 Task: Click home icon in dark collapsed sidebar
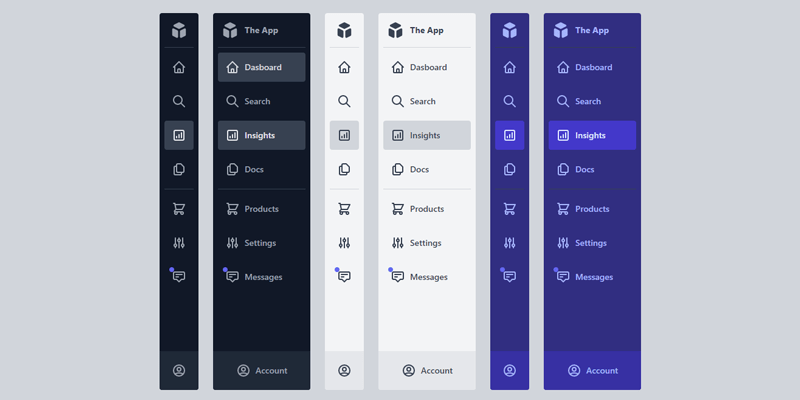point(179,68)
